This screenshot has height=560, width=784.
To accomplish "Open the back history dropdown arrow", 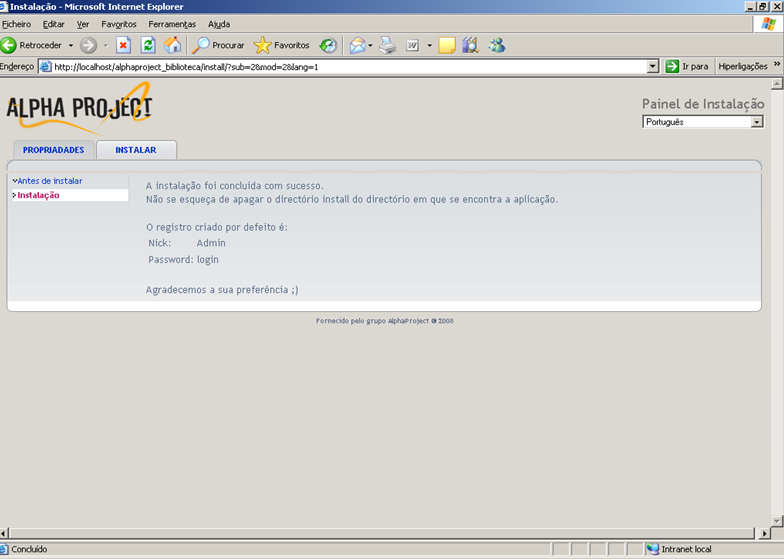I will pyautogui.click(x=71, y=46).
